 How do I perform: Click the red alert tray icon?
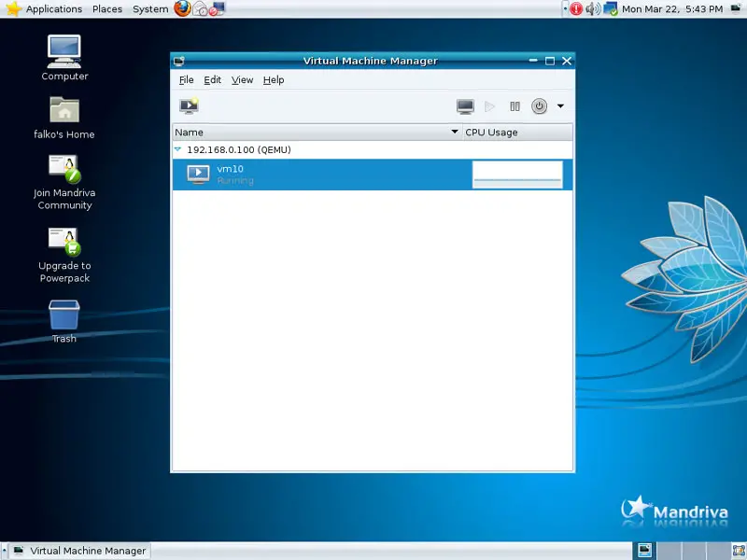pos(576,9)
